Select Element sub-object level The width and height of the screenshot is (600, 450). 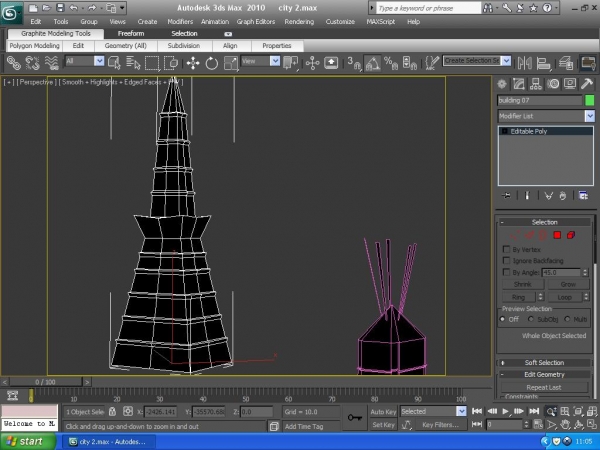pos(571,235)
